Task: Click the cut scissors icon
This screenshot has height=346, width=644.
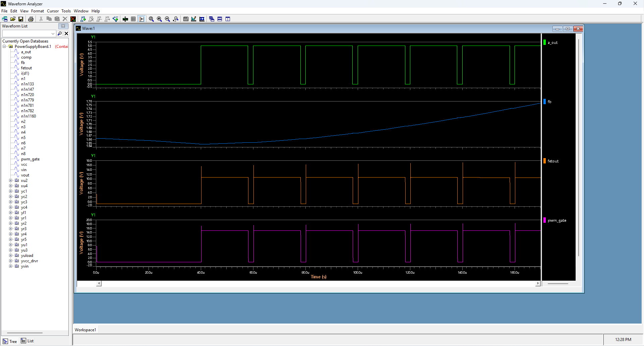Action: pos(41,19)
